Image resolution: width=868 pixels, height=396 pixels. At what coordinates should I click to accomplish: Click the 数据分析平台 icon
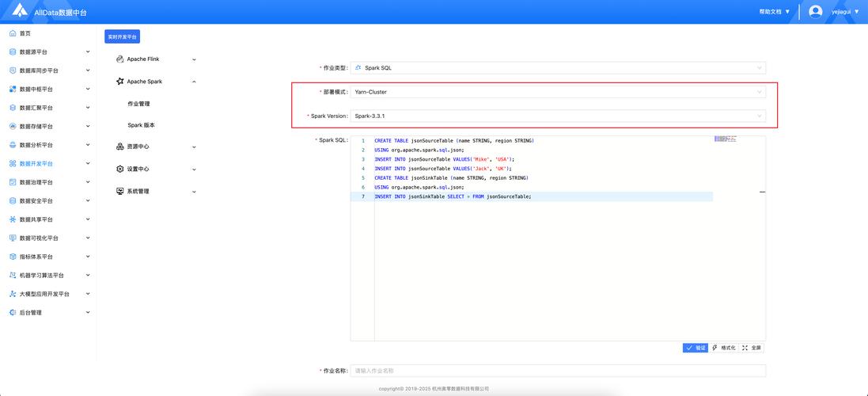pyautogui.click(x=13, y=145)
